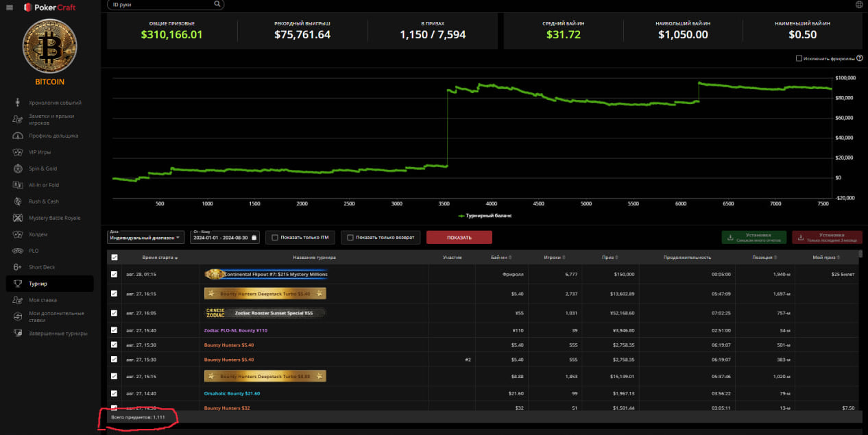The image size is (868, 435).
Task: Click the Bitcoin avatar profile picture
Action: point(49,46)
